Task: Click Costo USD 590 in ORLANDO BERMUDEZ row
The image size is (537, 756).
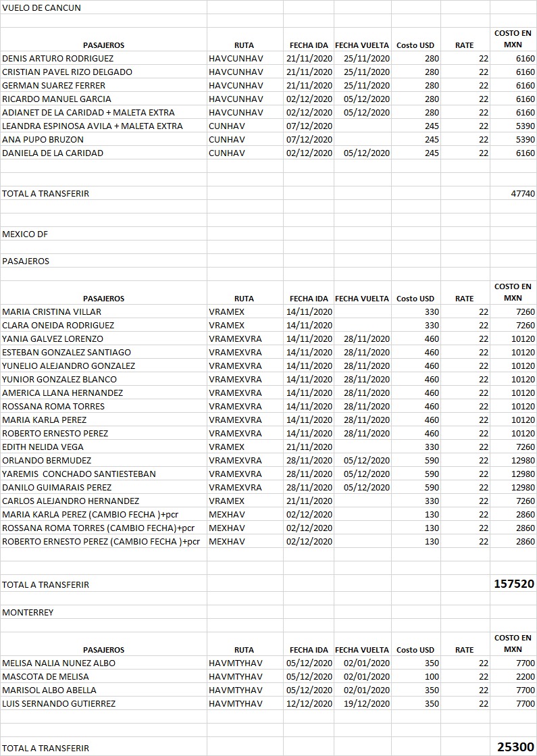Action: point(416,460)
